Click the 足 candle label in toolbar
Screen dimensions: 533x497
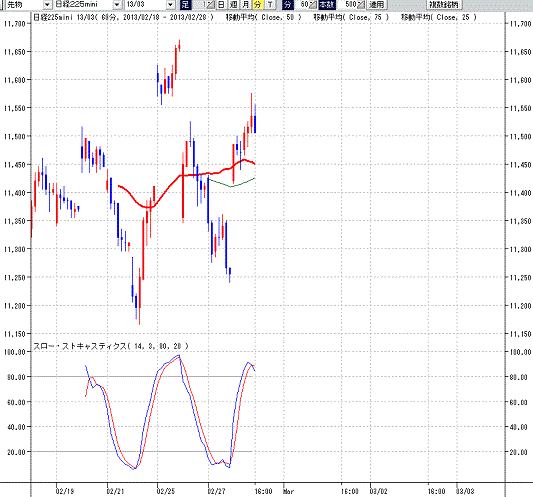tap(185, 4)
